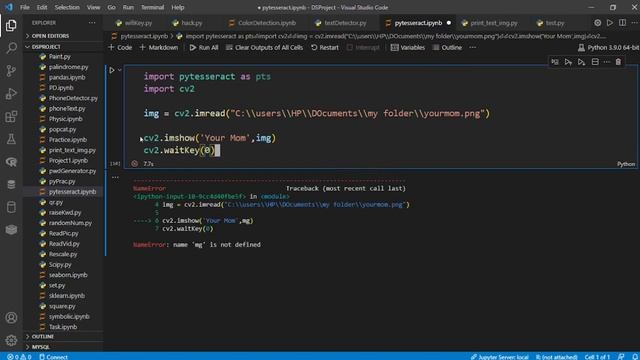
Task: Open Source Control view
Action: tap(11, 71)
